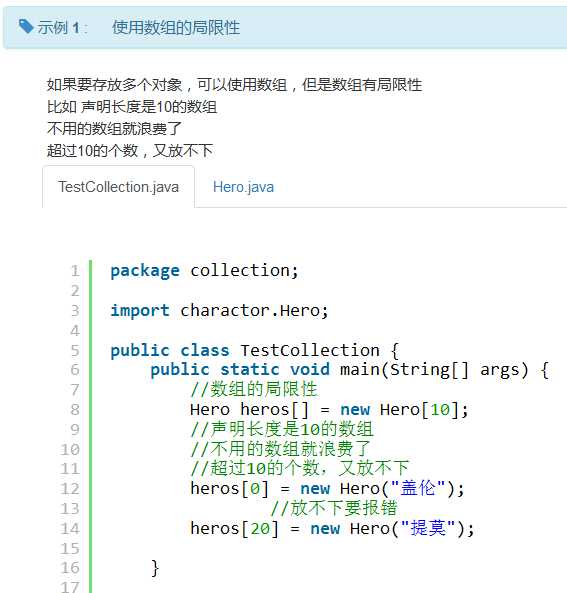Click the description line 超过10的个数，又放不下
This screenshot has height=593, width=567.
point(130,151)
